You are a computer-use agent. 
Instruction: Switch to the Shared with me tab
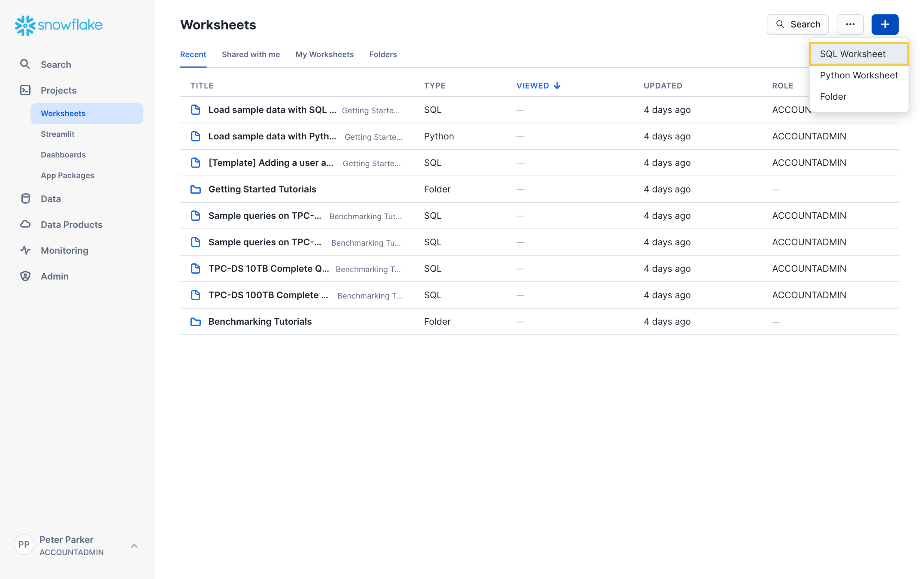[250, 55]
